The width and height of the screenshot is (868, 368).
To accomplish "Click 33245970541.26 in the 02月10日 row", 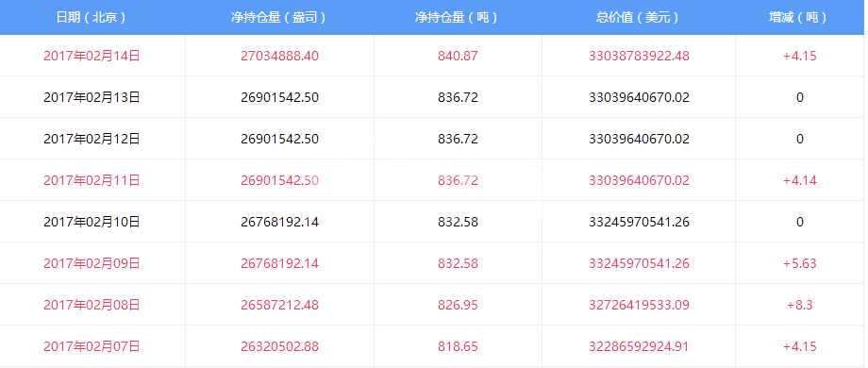I will pyautogui.click(x=640, y=222).
